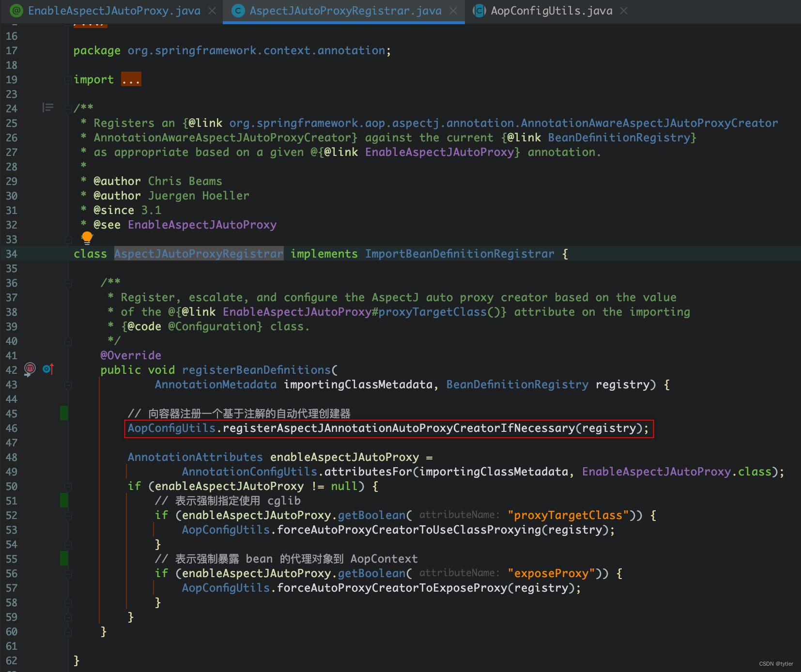
Task: Click the method breakpoint gutter icon on line 42
Action: tap(30, 369)
